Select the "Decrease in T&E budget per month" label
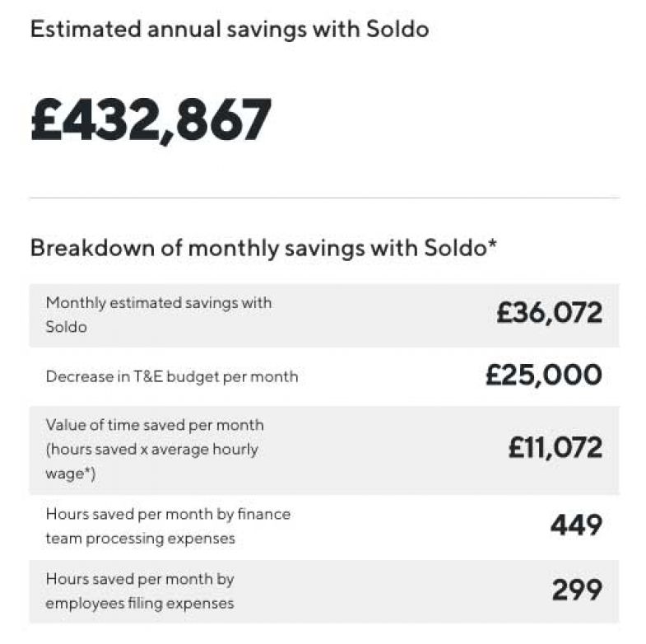The width and height of the screenshot is (646, 644). click(171, 376)
